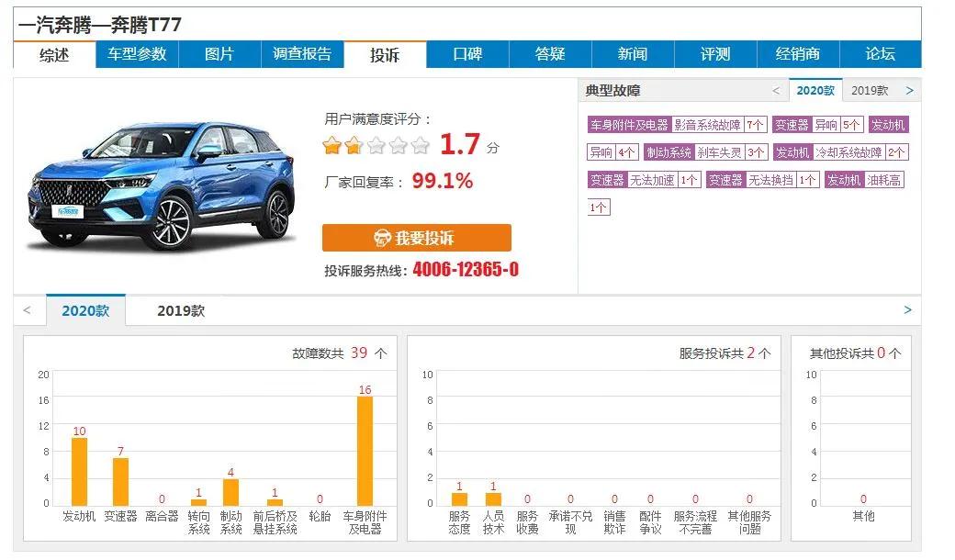Select the 2019款 tab in 典型故障 panel

pyautogui.click(x=869, y=90)
